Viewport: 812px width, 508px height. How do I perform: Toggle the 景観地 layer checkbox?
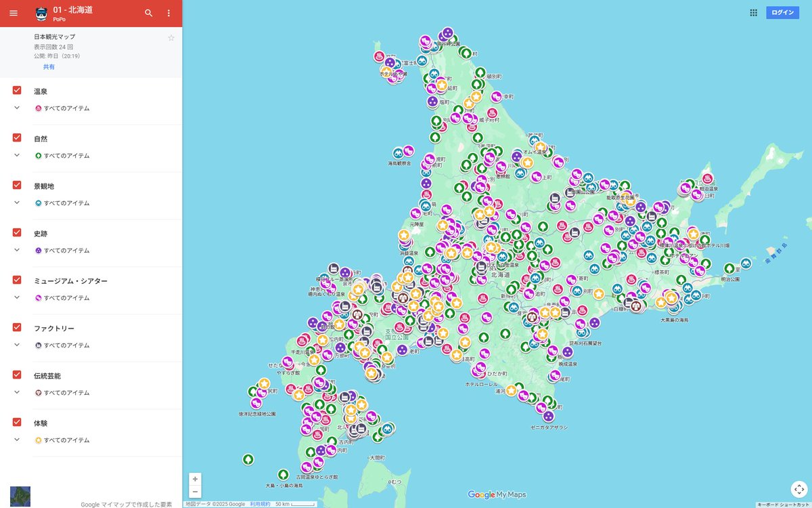tap(17, 186)
